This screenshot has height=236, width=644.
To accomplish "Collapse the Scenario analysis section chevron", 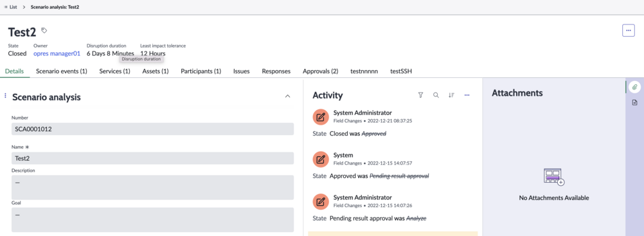I will (x=287, y=96).
